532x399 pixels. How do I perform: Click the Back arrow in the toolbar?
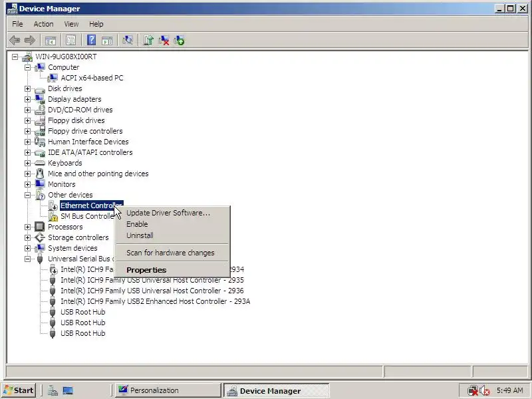15,41
